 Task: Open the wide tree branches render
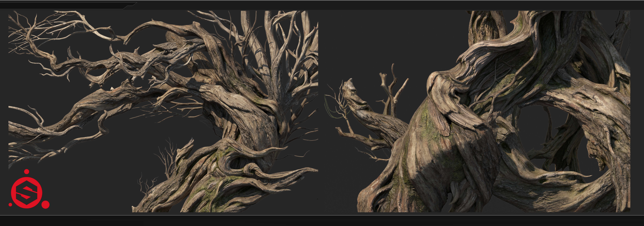[163, 111]
